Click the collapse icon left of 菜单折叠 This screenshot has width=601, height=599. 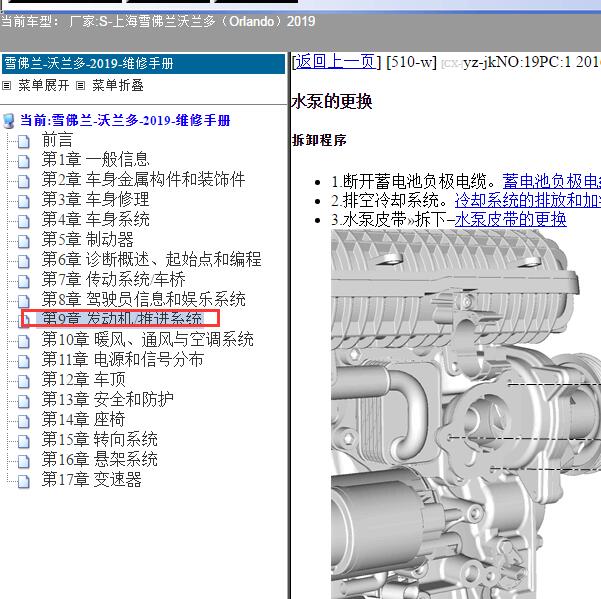(80, 85)
